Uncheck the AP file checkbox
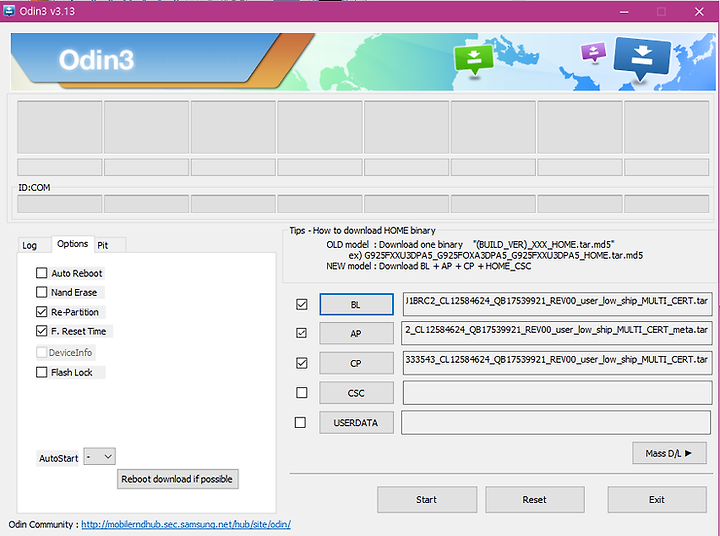This screenshot has width=720, height=536. pos(301,333)
